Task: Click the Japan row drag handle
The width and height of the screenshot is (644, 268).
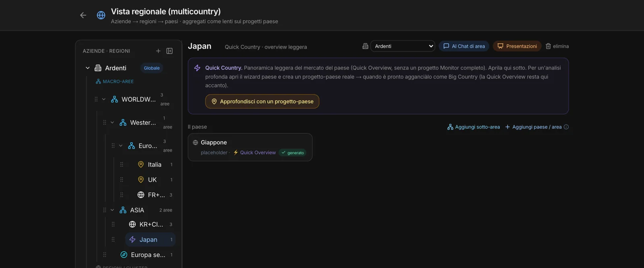Action: pos(113,239)
